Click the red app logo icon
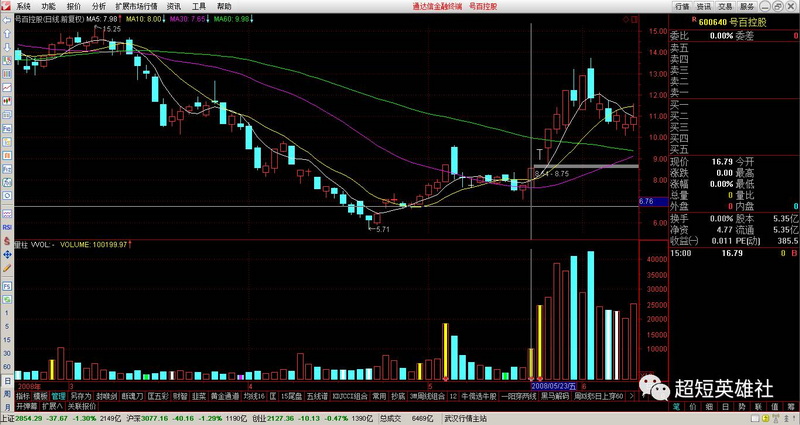This screenshot has height=425, width=800. tap(6, 6)
